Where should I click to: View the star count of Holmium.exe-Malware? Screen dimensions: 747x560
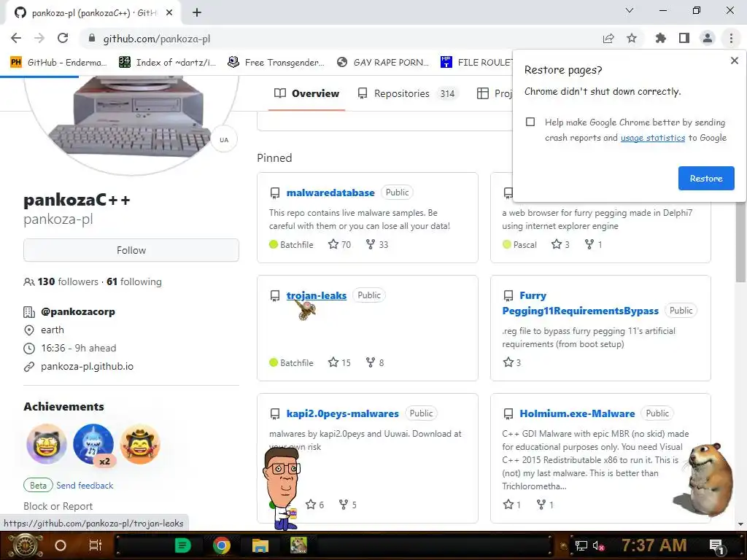512,505
